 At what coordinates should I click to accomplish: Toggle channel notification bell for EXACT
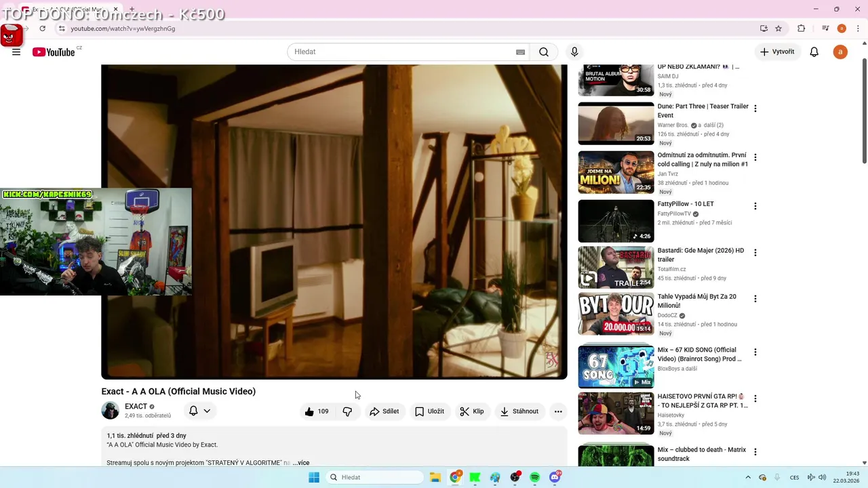[193, 411]
